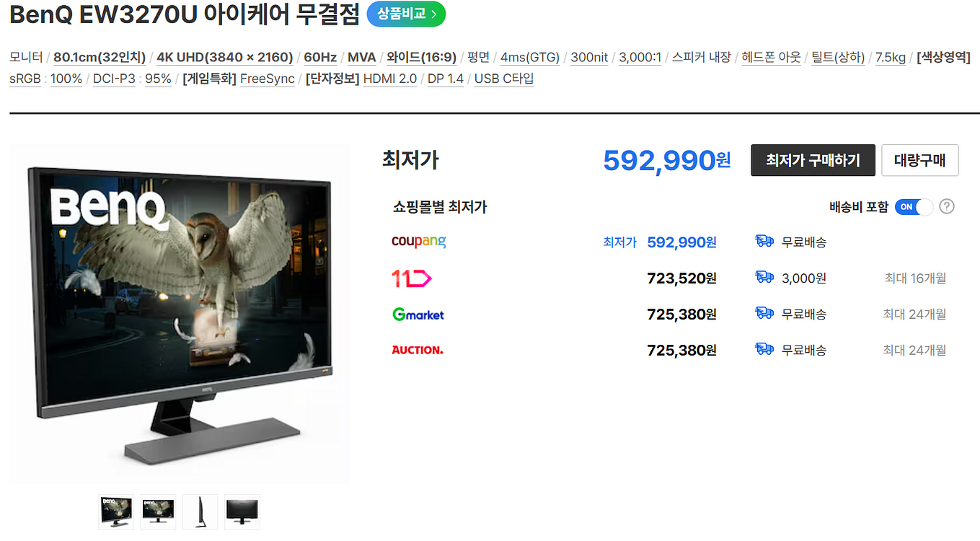
Task: Click the Coupang lowest price 592,990원
Action: [681, 242]
